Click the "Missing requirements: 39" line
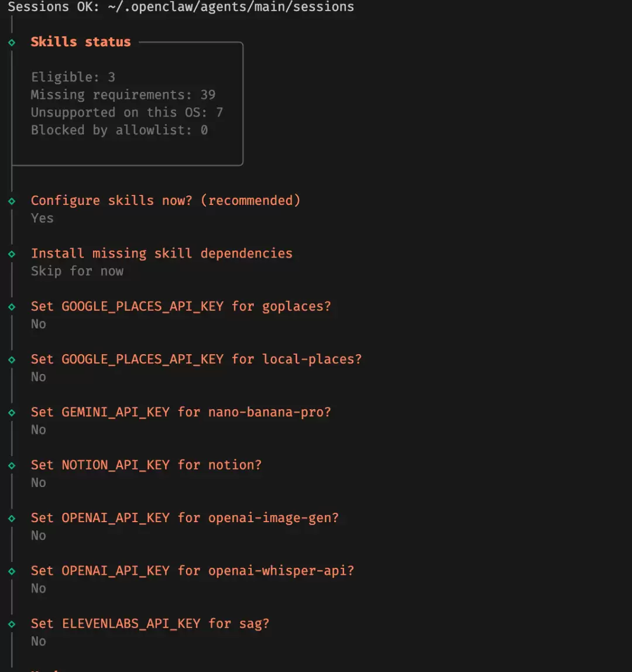This screenshot has width=632, height=672. pos(123,95)
